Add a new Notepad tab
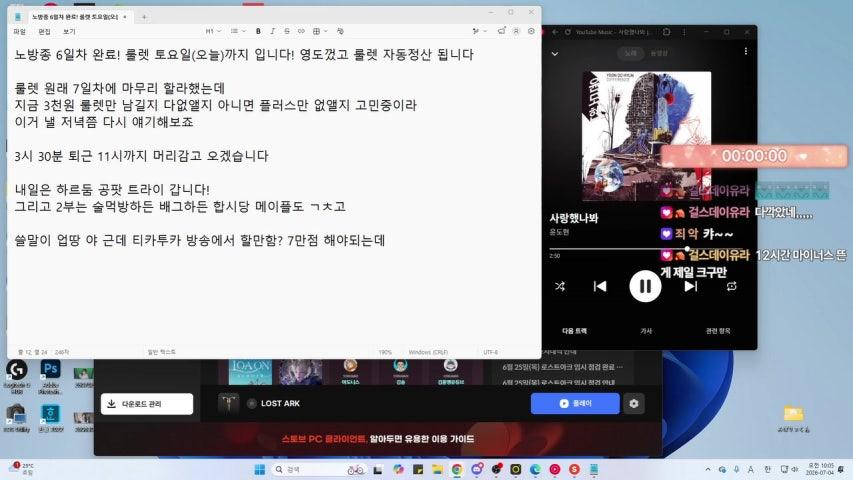853x480 pixels. coord(144,17)
